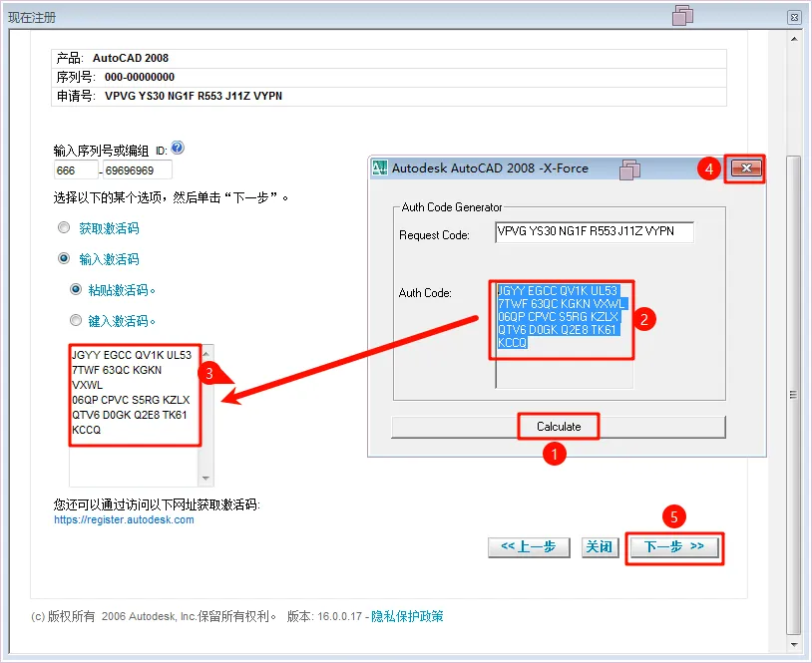Close the 现在注册 registration window
Screen dimensions: 812x663
[794, 18]
